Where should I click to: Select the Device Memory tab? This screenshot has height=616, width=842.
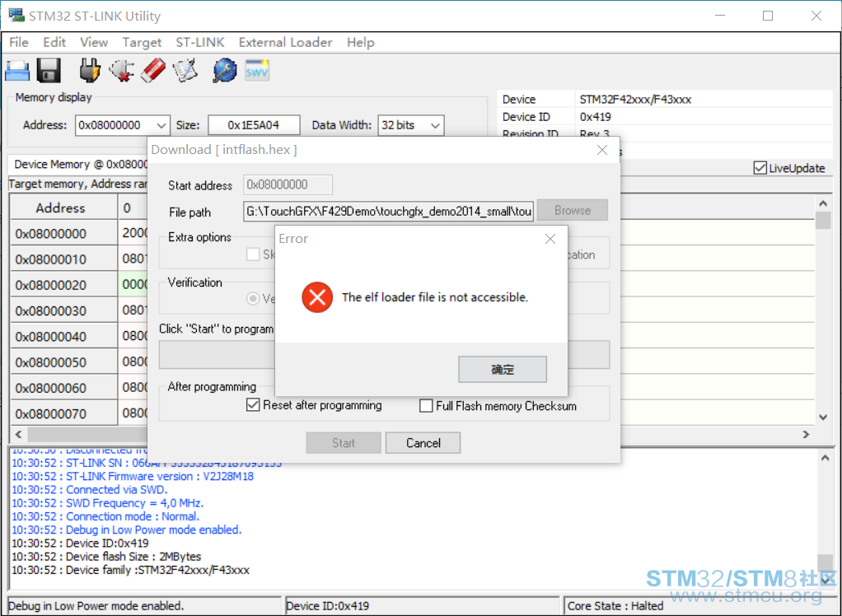[x=78, y=165]
